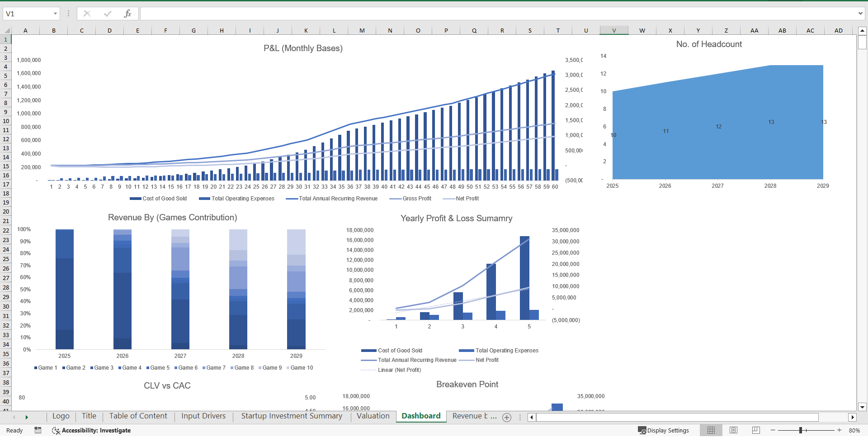Select the Dashboard sheet tab
Image resolution: width=868 pixels, height=437 pixels.
(421, 416)
